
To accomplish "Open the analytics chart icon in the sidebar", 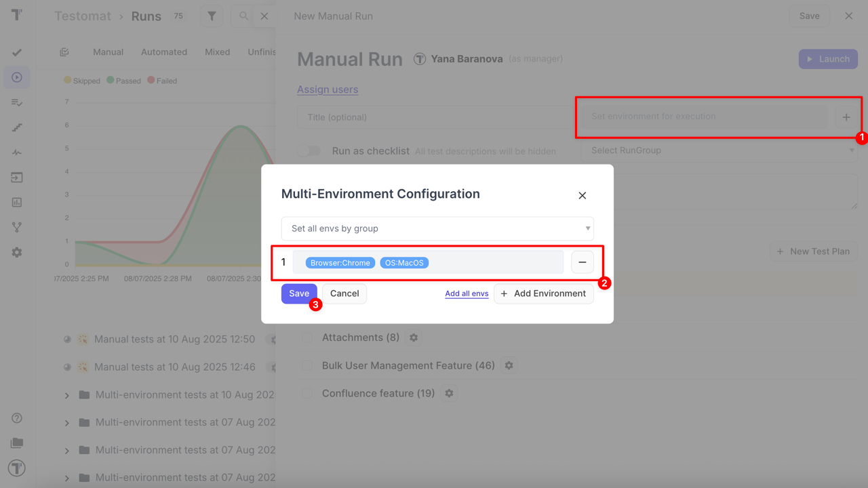I will tap(17, 202).
